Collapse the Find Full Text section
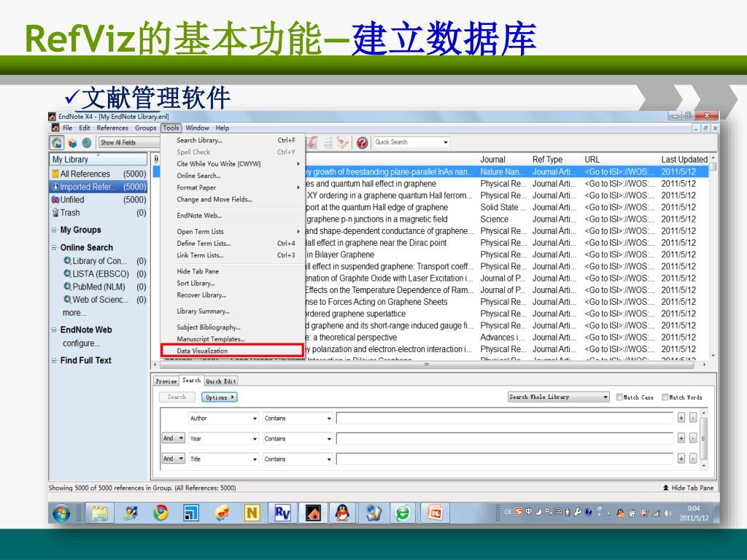The width and height of the screenshot is (747, 560). tap(54, 360)
